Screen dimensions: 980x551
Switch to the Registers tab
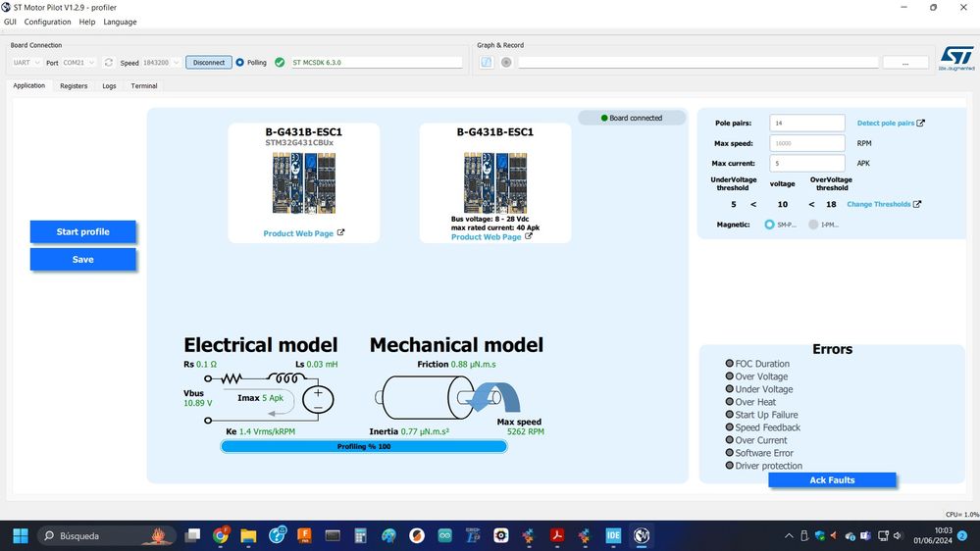pyautogui.click(x=74, y=86)
